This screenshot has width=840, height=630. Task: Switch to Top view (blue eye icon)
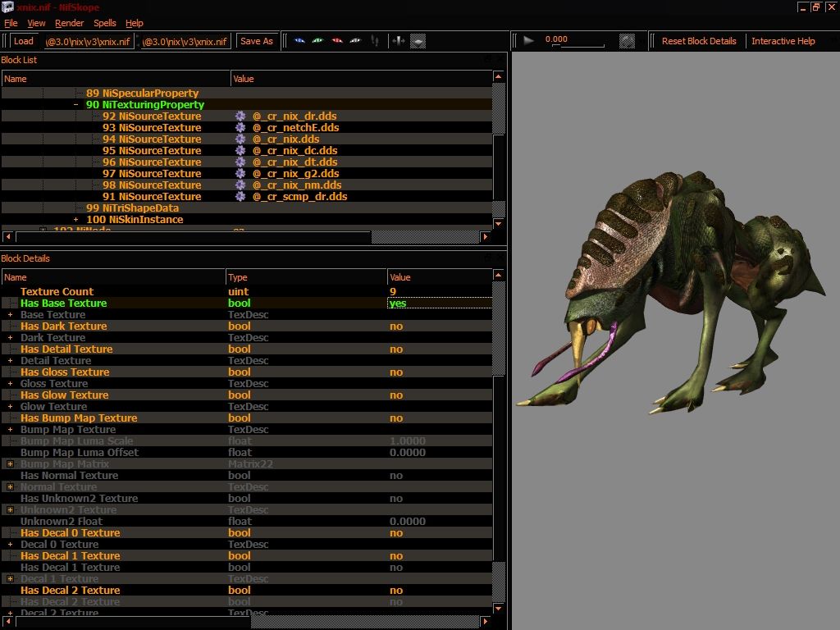click(299, 41)
